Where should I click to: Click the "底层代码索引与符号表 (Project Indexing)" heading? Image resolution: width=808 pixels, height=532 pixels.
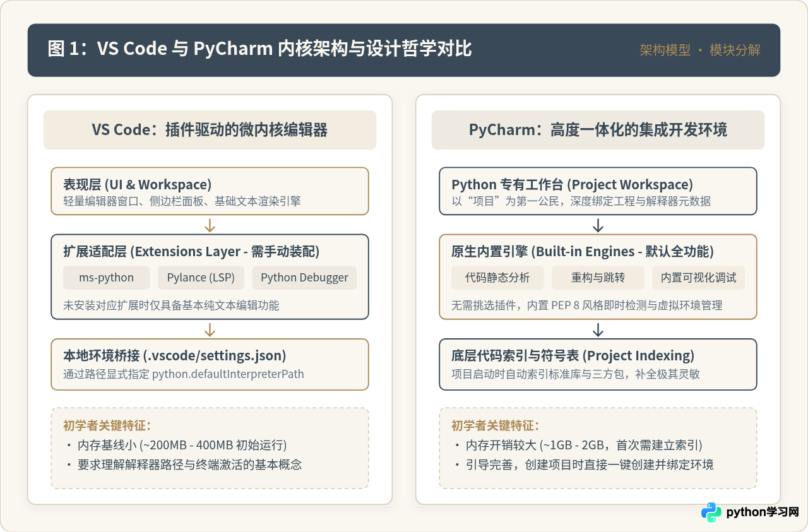click(573, 356)
